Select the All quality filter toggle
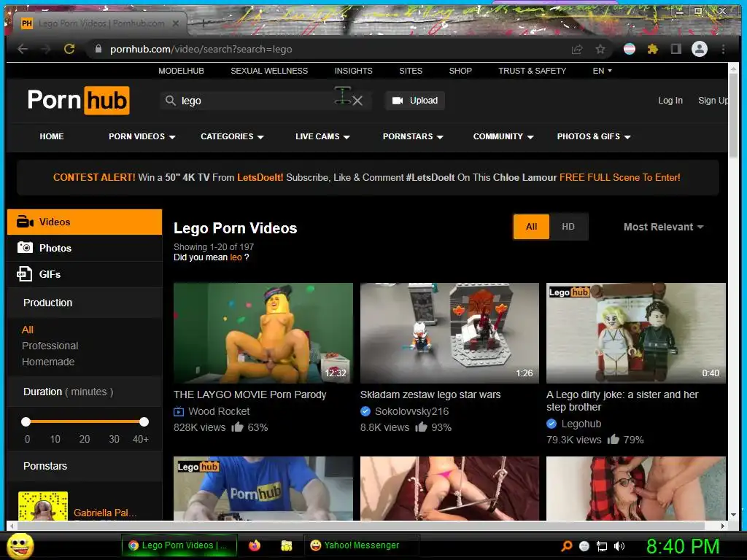Screen dimensions: 747x560 coord(531,227)
